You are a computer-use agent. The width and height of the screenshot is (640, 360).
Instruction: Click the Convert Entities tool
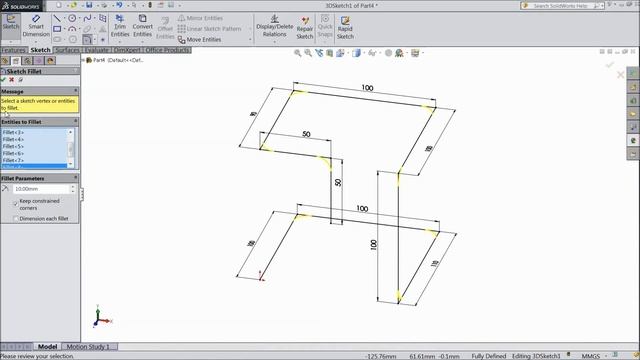(142, 26)
